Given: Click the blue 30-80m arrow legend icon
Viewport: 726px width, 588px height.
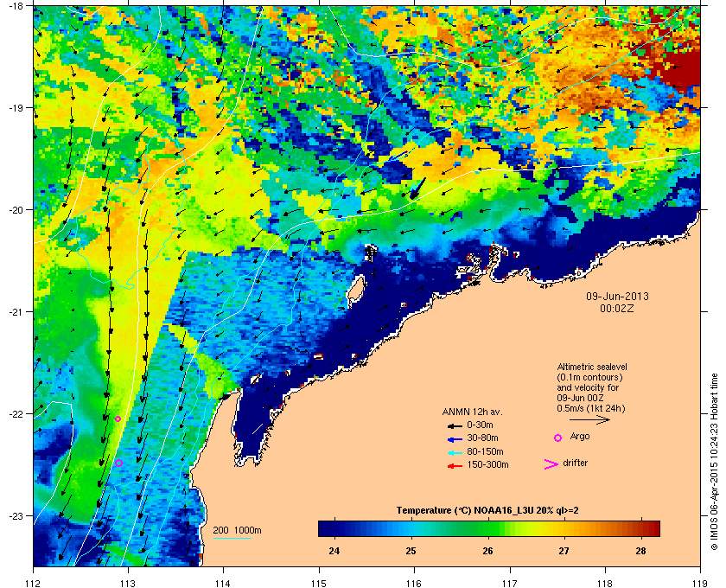Looking at the screenshot, I should [455, 438].
